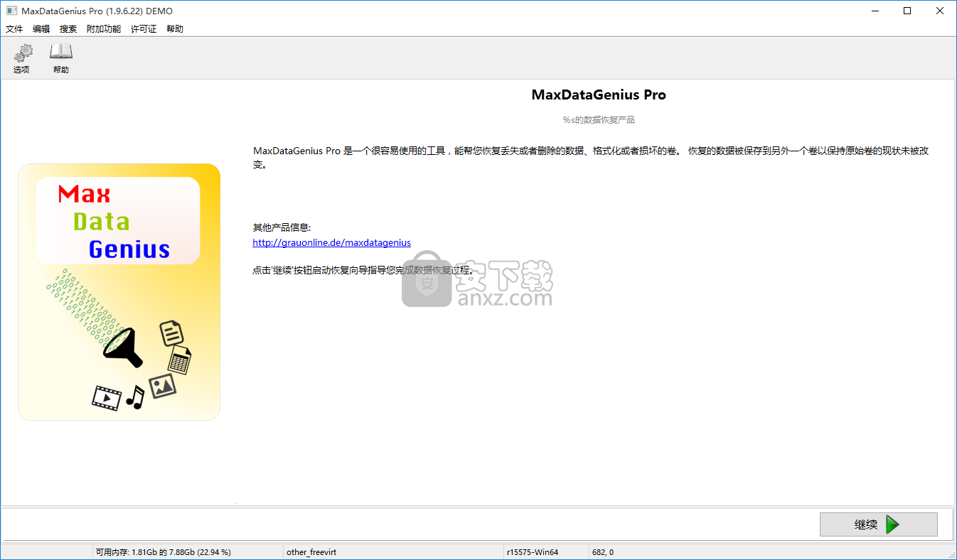Open the 文件 menu
This screenshot has width=957, height=560.
point(14,29)
